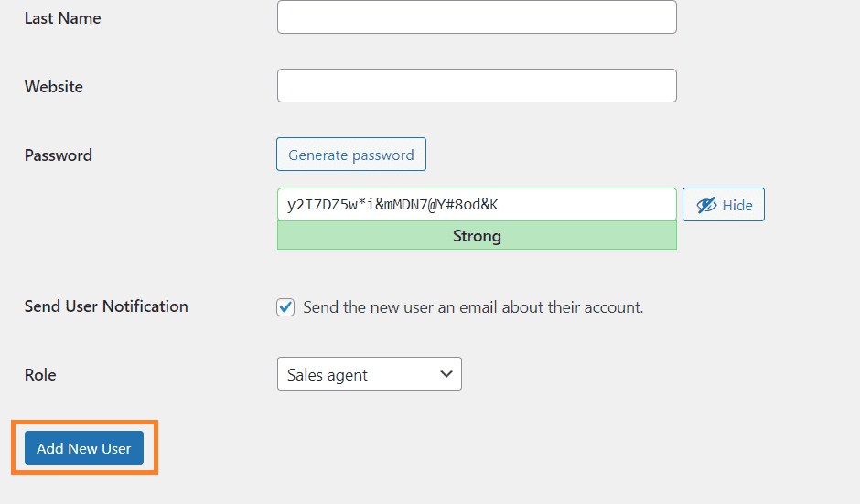Open the Role dropdown showing Sales agent

click(369, 374)
